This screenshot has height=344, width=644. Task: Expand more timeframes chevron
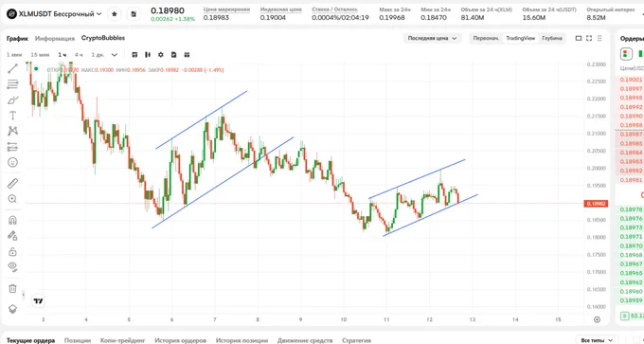pyautogui.click(x=115, y=55)
